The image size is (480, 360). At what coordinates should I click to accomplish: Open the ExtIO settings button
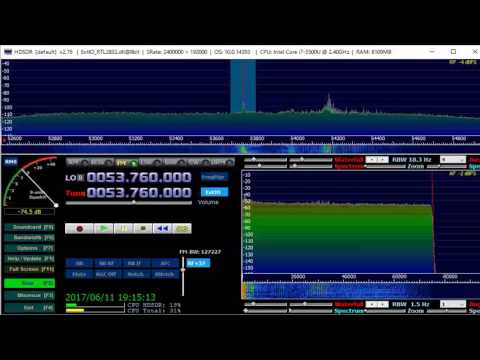click(214, 192)
